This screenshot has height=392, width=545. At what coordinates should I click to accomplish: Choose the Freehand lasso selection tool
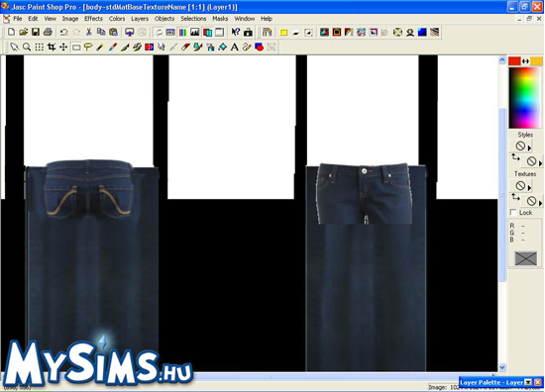point(88,47)
